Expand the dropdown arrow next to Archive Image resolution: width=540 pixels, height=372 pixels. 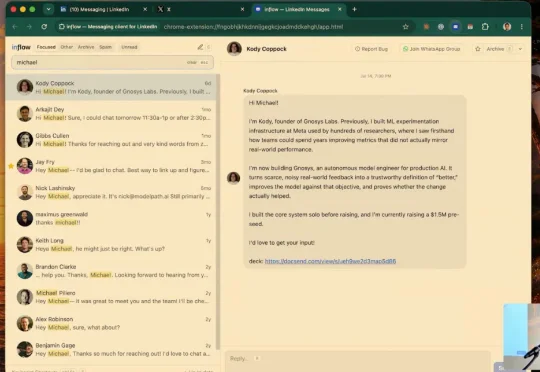pyautogui.click(x=520, y=49)
